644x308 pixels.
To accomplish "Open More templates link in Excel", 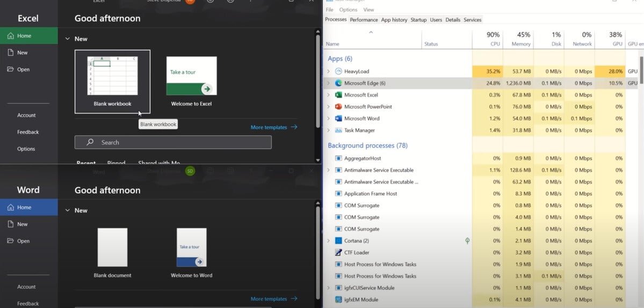I will [274, 127].
